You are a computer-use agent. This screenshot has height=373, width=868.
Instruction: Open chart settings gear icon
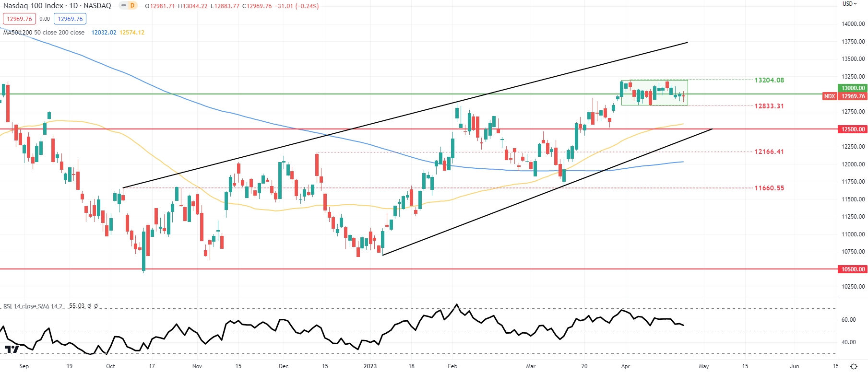(x=854, y=366)
